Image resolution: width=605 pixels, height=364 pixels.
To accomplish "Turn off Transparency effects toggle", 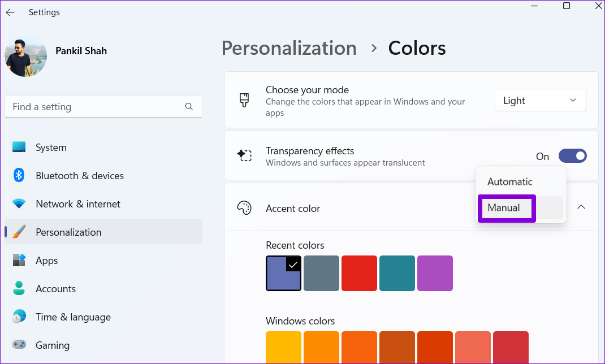I will pyautogui.click(x=573, y=156).
